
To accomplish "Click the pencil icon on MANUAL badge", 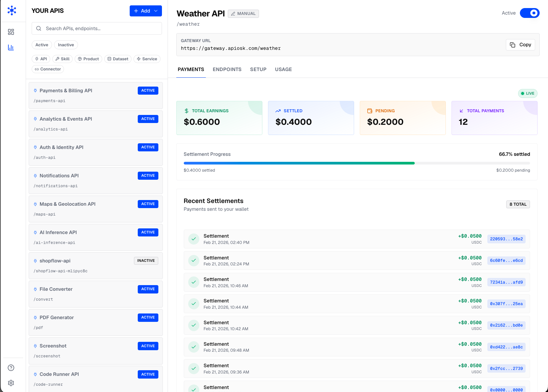I will coord(233,14).
